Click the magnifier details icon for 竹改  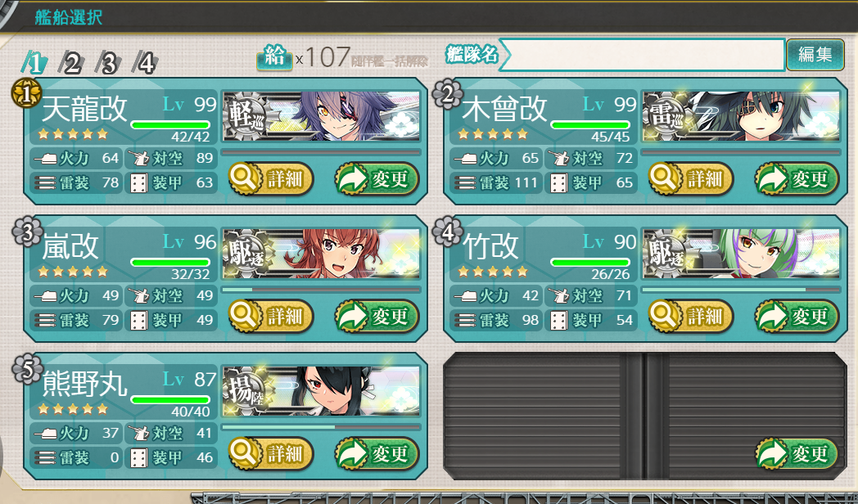(x=664, y=316)
